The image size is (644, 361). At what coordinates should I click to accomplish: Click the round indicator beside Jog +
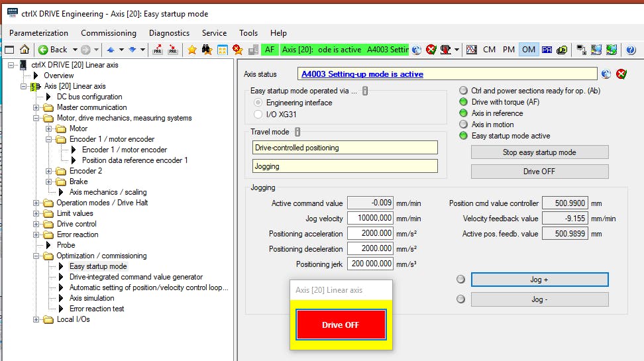461,280
